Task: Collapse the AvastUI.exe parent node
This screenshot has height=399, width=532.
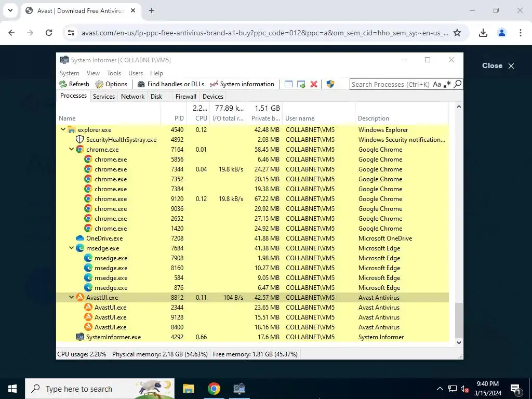Action: [71, 297]
